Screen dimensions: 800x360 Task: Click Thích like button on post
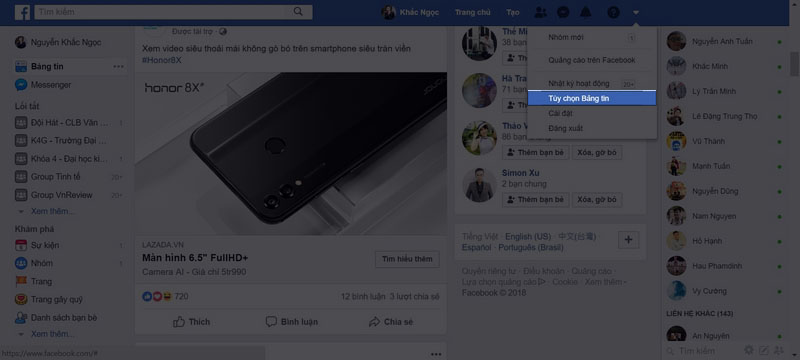(x=191, y=322)
